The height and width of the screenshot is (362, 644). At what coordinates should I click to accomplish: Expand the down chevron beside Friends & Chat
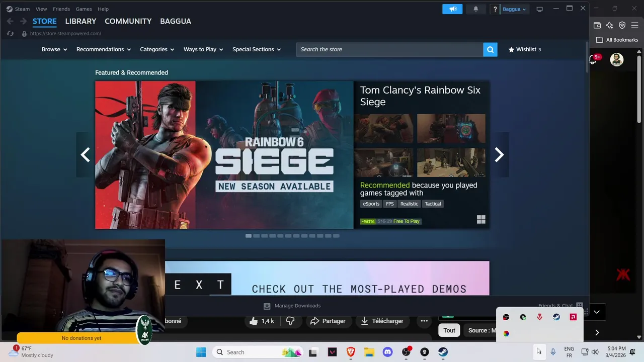(x=597, y=312)
